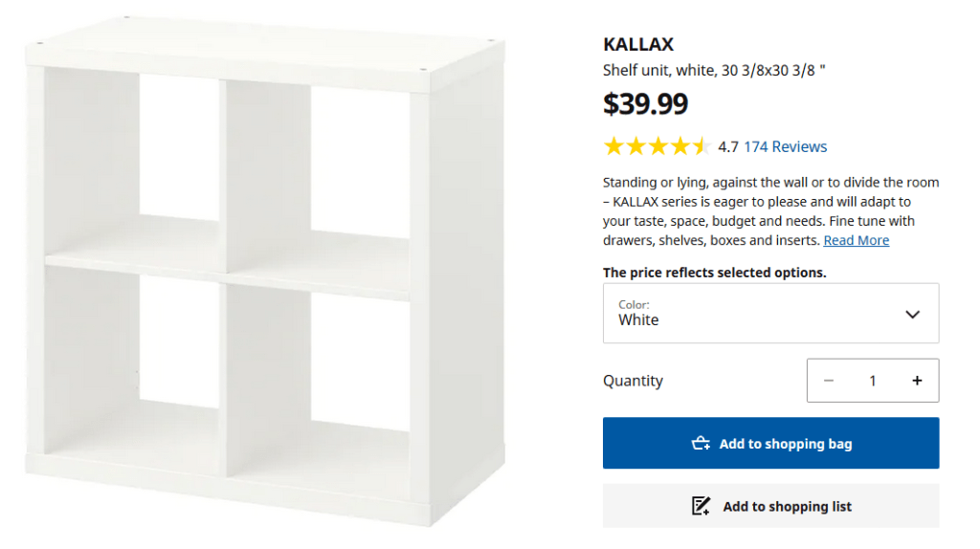Click the quantity field showing 1
980x549 pixels.
(873, 381)
